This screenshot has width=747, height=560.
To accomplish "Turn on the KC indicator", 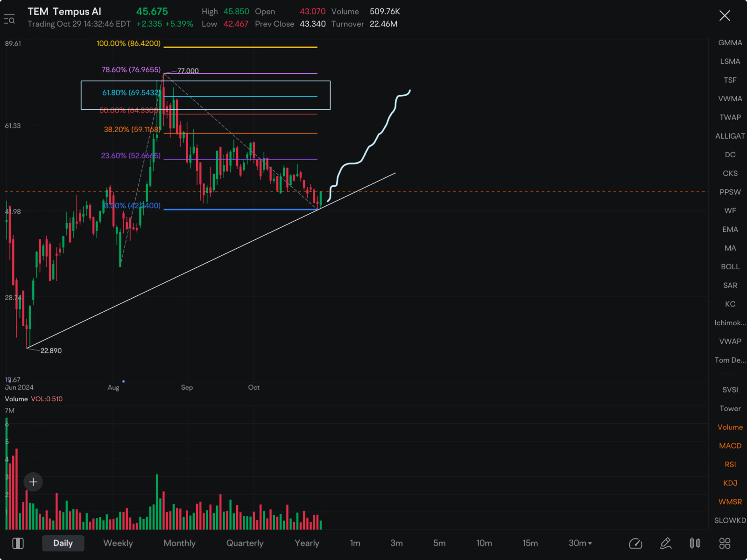I will click(730, 304).
